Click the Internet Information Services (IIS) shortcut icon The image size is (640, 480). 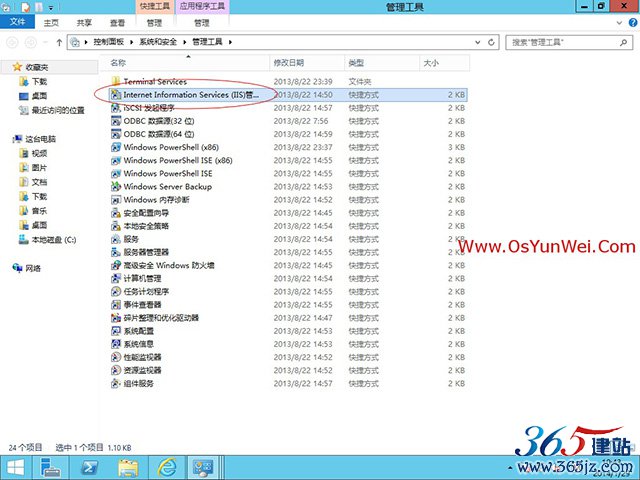116,95
